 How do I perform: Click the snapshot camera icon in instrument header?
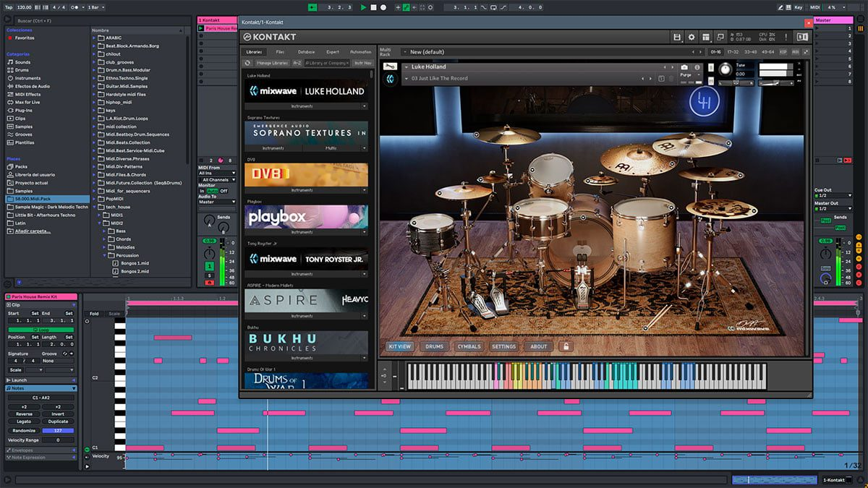pos(684,67)
